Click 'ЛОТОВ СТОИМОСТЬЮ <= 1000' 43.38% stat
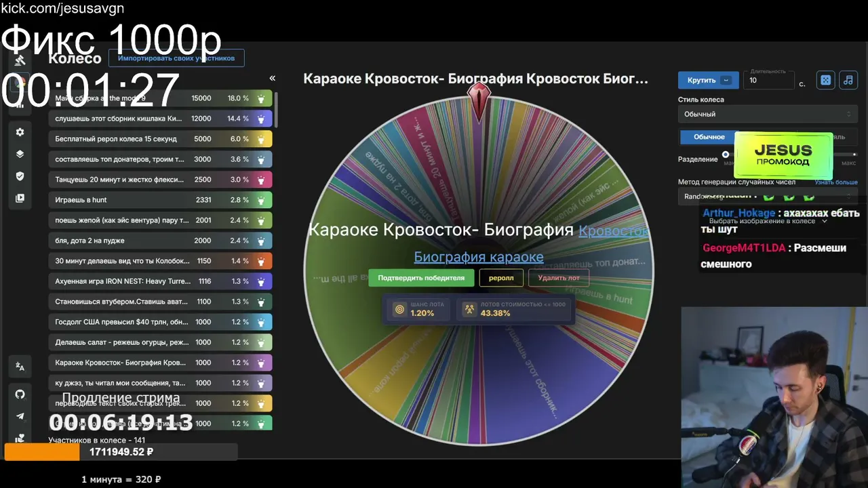Image resolution: width=868 pixels, height=488 pixels. [x=514, y=309]
